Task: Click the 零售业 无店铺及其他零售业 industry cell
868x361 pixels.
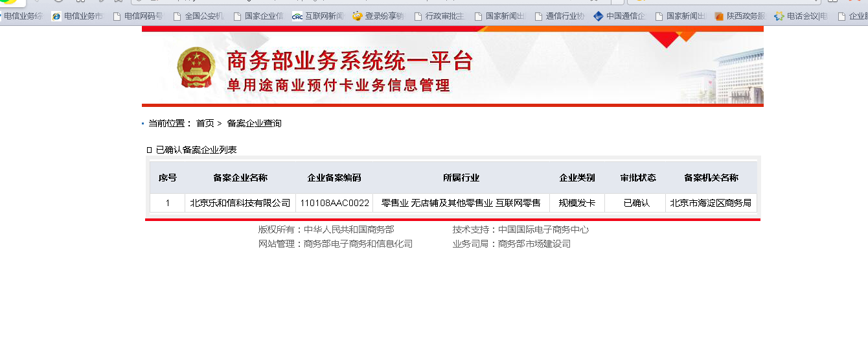Action: click(x=461, y=203)
